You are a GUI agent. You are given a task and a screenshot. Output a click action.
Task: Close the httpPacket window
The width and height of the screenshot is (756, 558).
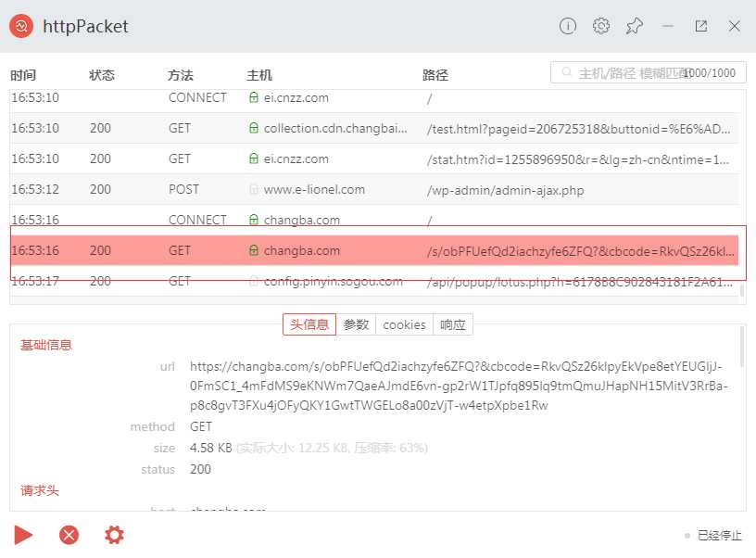click(x=735, y=26)
